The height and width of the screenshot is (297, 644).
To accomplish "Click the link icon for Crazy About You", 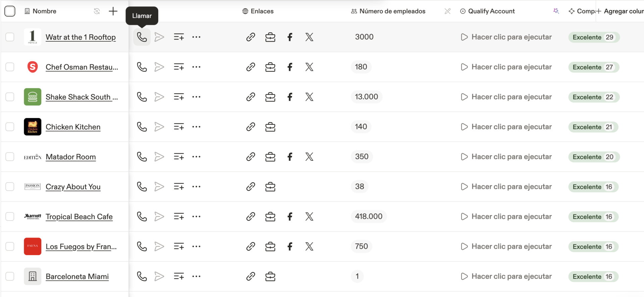I will (251, 187).
